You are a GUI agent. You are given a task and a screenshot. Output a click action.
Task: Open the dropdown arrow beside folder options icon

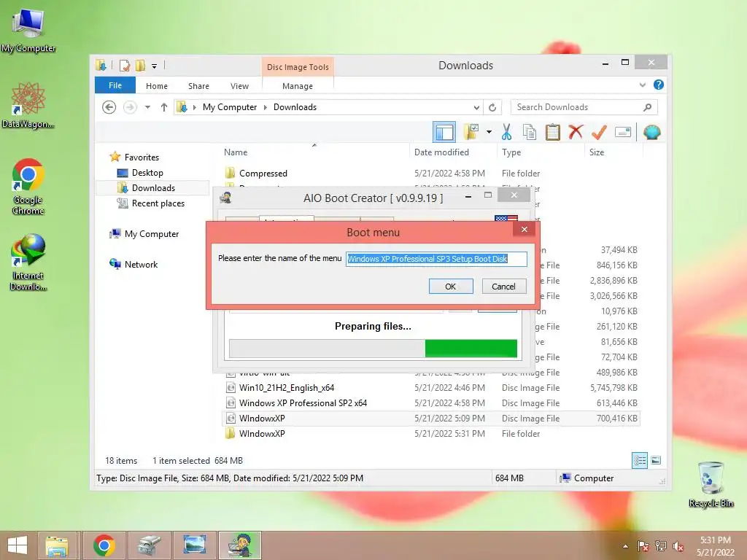[x=489, y=132]
